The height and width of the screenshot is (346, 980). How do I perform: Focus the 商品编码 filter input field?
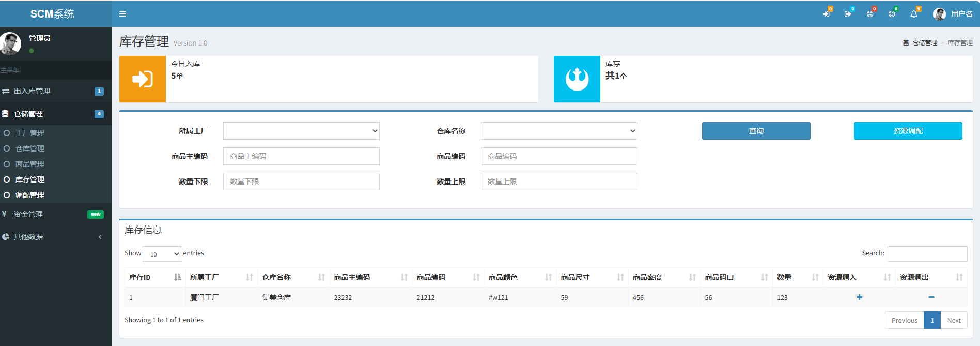tap(559, 156)
